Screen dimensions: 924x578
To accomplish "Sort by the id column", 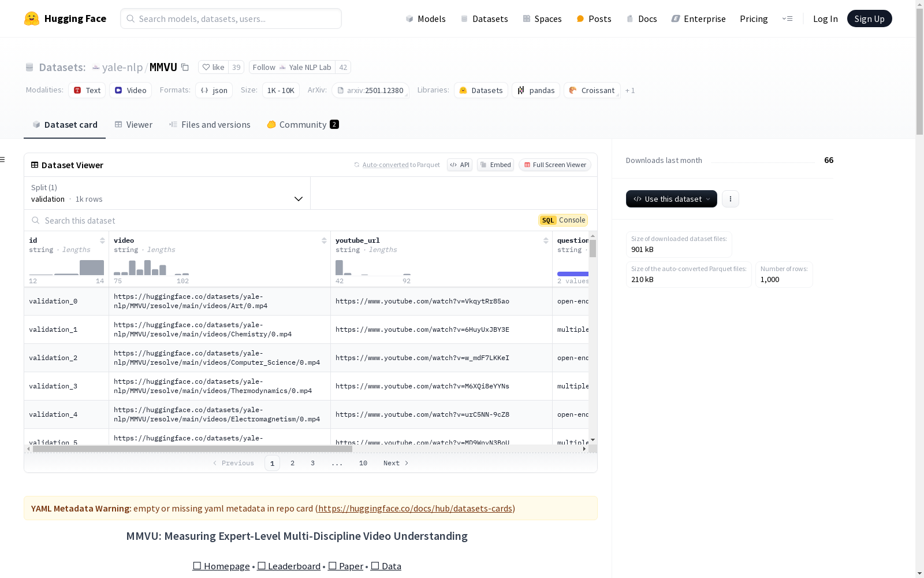I will click(102, 240).
